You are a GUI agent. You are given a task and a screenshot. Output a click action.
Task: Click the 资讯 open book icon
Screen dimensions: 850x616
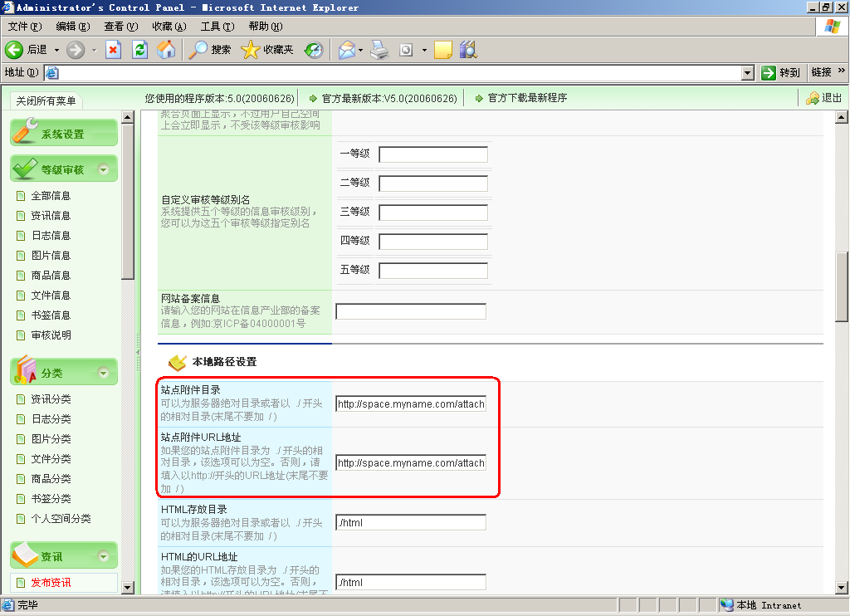[x=25, y=555]
